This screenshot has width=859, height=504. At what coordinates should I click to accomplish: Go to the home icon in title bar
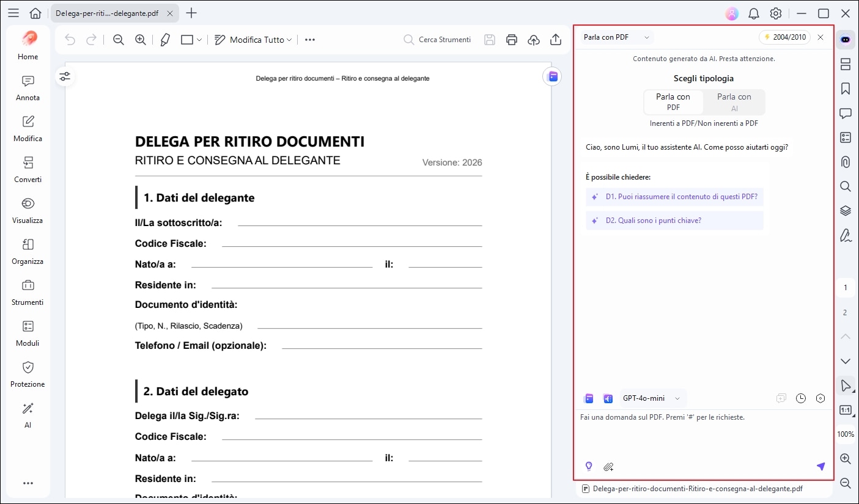point(35,13)
